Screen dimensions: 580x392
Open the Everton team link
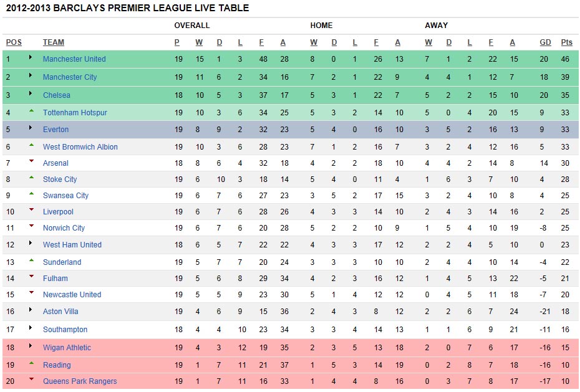pyautogui.click(x=56, y=129)
